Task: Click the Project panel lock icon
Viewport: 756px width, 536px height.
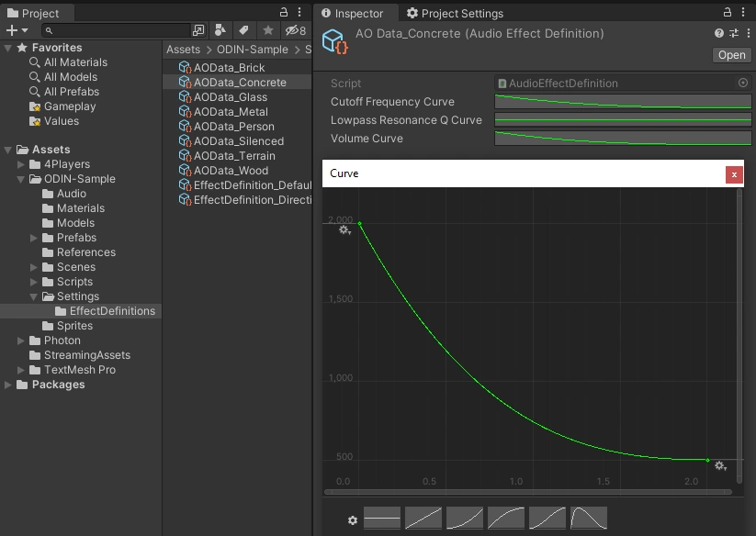Action: [284, 12]
